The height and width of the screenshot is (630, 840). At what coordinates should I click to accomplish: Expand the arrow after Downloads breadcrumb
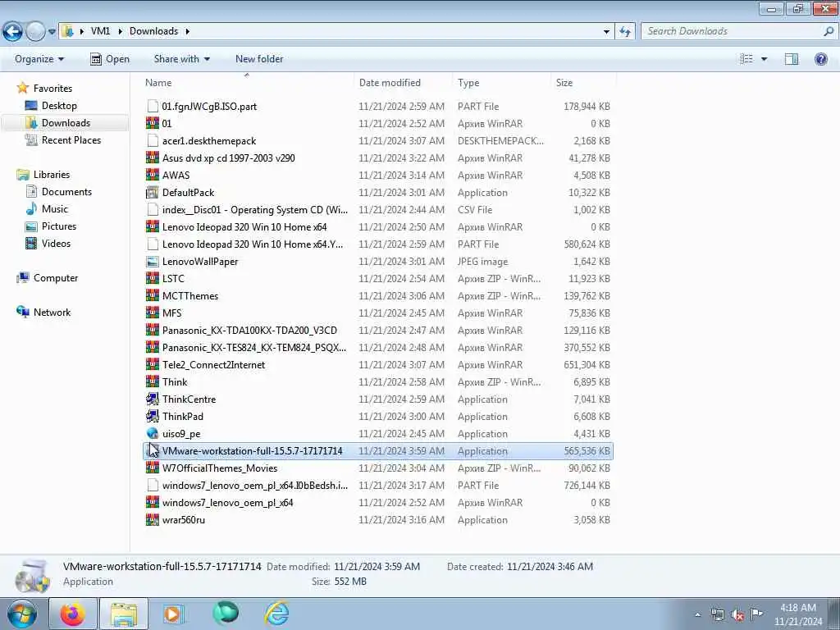tap(188, 31)
